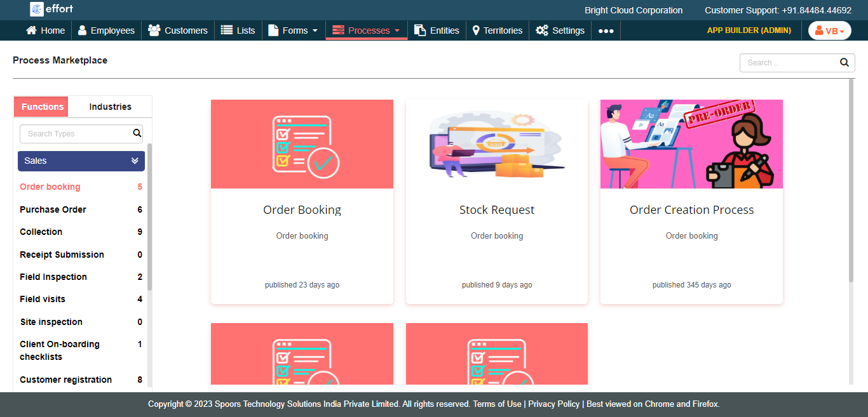Click the Customers group icon
This screenshot has height=417, width=868.
click(154, 30)
